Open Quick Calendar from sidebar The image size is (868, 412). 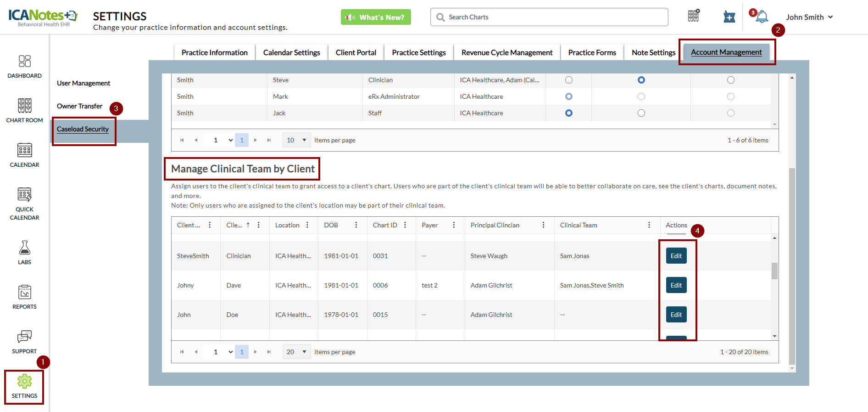(24, 203)
